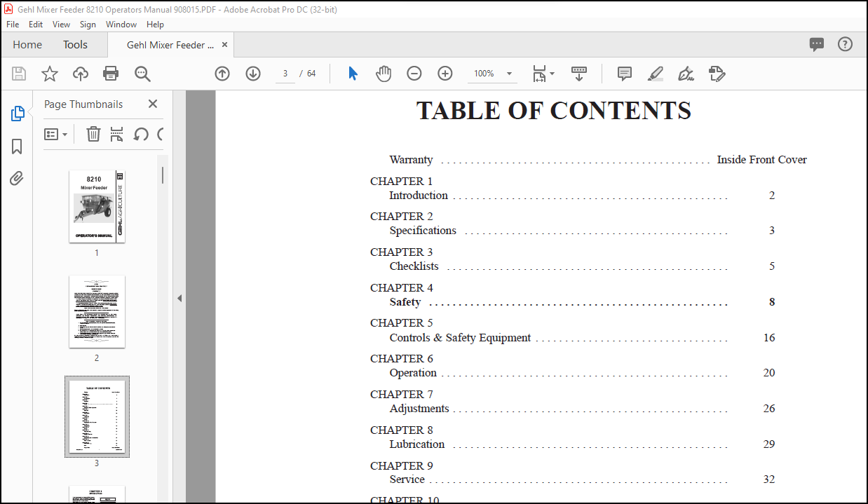Open the View menu
Image resolution: width=868 pixels, height=504 pixels.
[62, 24]
